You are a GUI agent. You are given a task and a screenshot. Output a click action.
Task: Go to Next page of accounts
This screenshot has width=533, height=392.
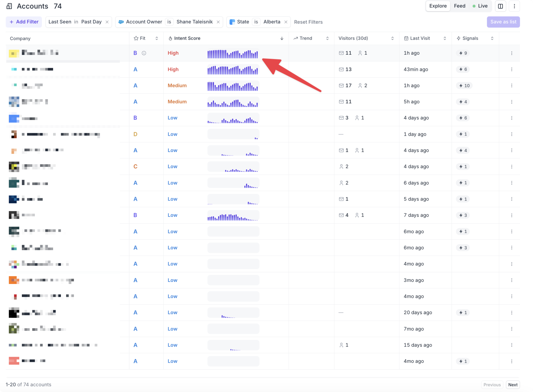click(512, 385)
